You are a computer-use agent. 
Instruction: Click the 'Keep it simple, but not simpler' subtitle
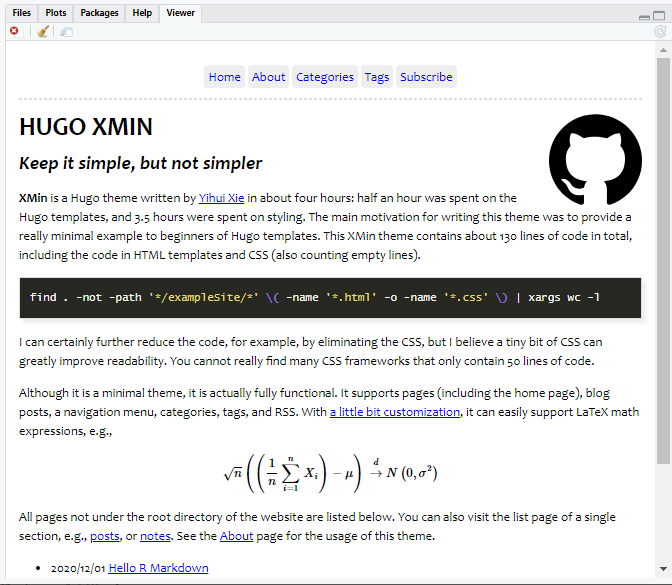point(141,163)
